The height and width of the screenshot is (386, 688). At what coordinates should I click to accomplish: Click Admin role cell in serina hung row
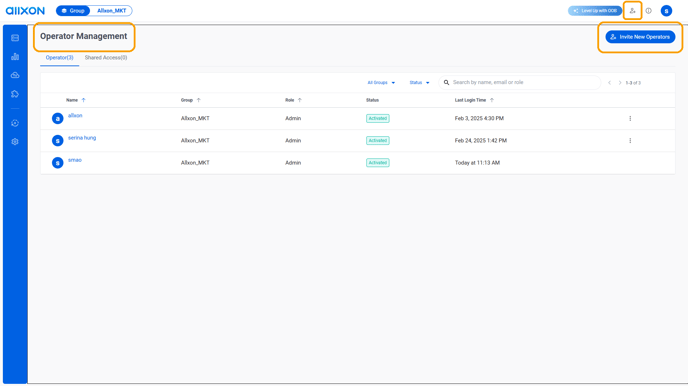click(x=293, y=141)
